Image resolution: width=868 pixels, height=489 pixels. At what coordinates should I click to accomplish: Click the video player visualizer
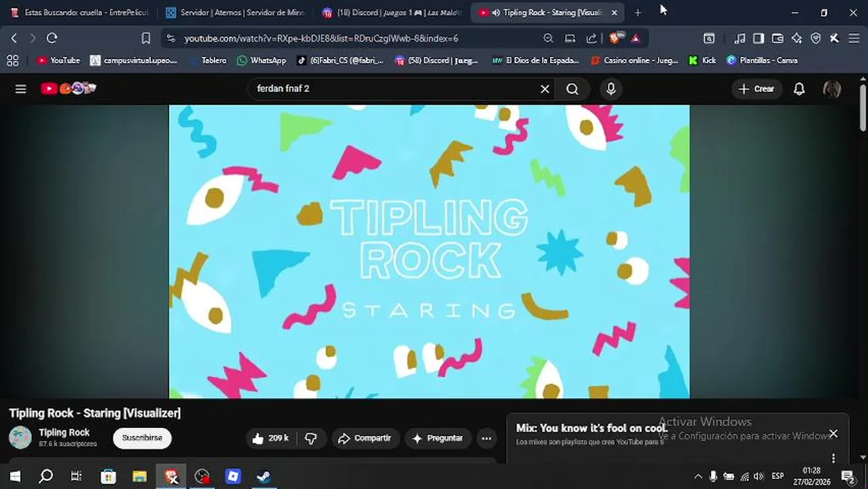coord(429,251)
